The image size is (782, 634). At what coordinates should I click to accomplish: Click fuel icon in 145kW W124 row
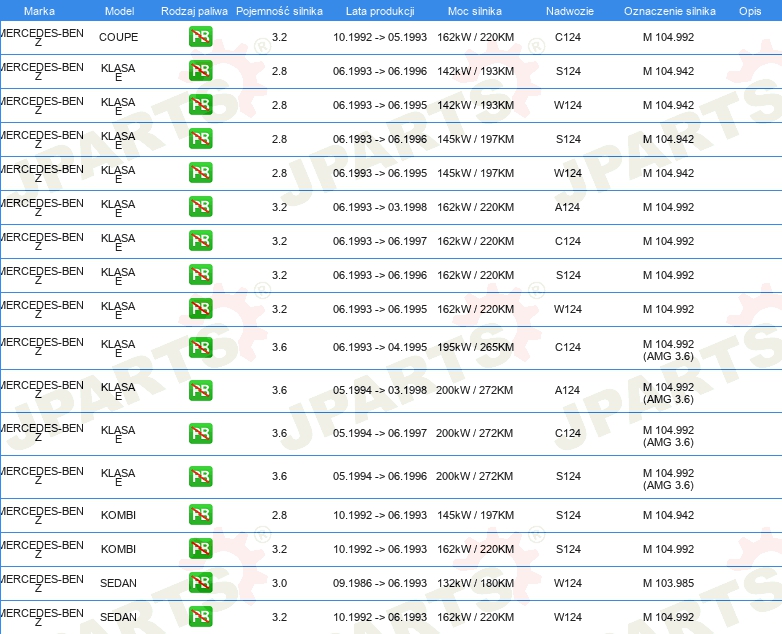pyautogui.click(x=200, y=173)
